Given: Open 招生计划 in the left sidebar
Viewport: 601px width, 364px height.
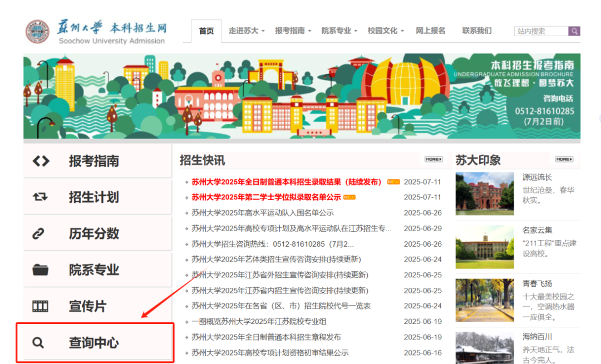Looking at the screenshot, I should tap(98, 197).
